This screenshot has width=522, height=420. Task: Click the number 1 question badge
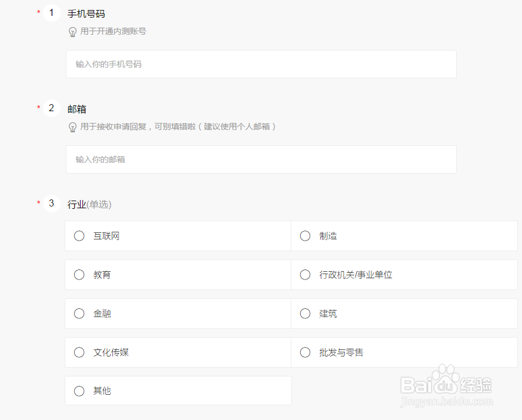(52, 13)
